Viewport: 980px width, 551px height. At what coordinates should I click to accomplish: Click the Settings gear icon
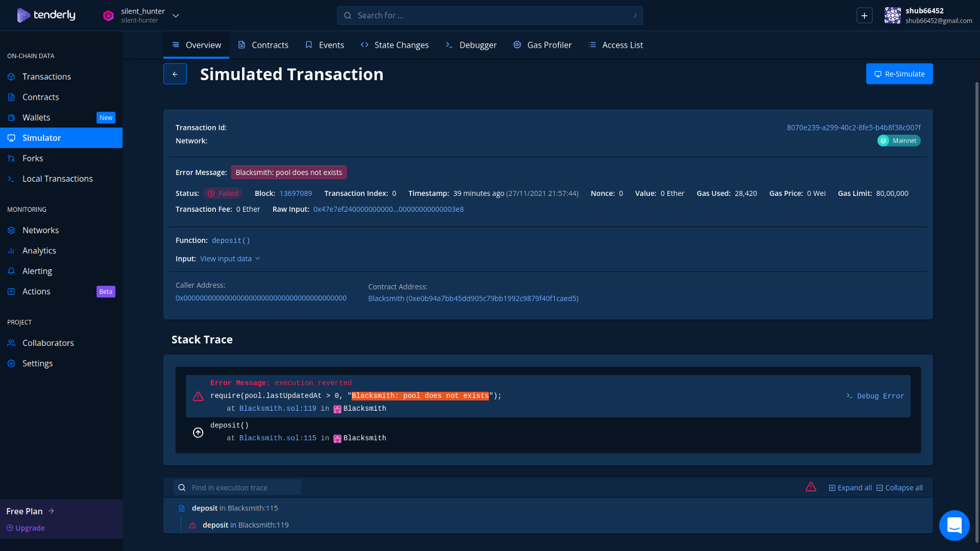pyautogui.click(x=11, y=363)
